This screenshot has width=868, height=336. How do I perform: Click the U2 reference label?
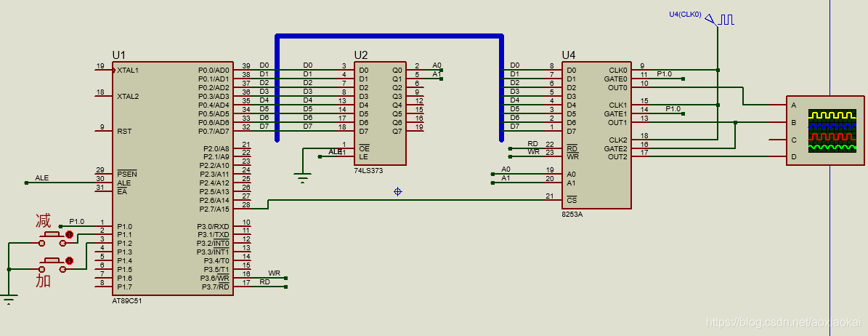[361, 55]
